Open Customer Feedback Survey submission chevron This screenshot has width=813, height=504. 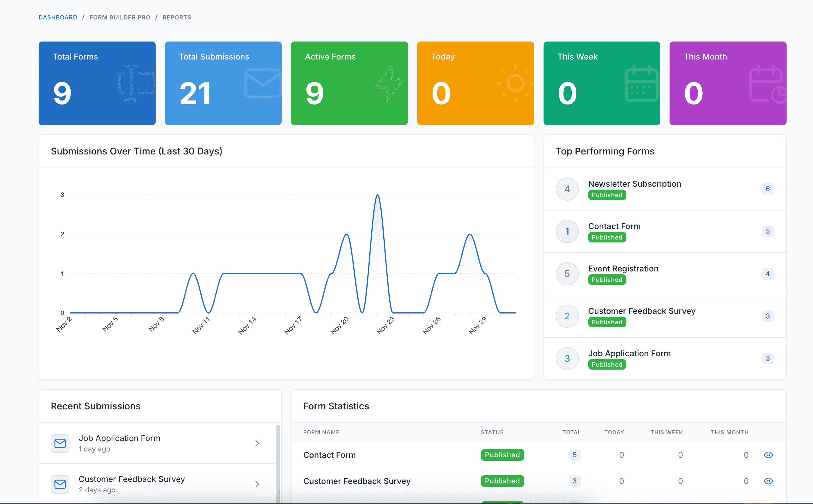[257, 484]
